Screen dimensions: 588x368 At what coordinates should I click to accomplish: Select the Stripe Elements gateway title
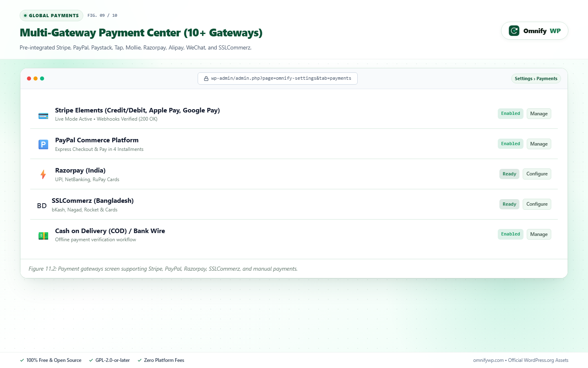point(137,110)
